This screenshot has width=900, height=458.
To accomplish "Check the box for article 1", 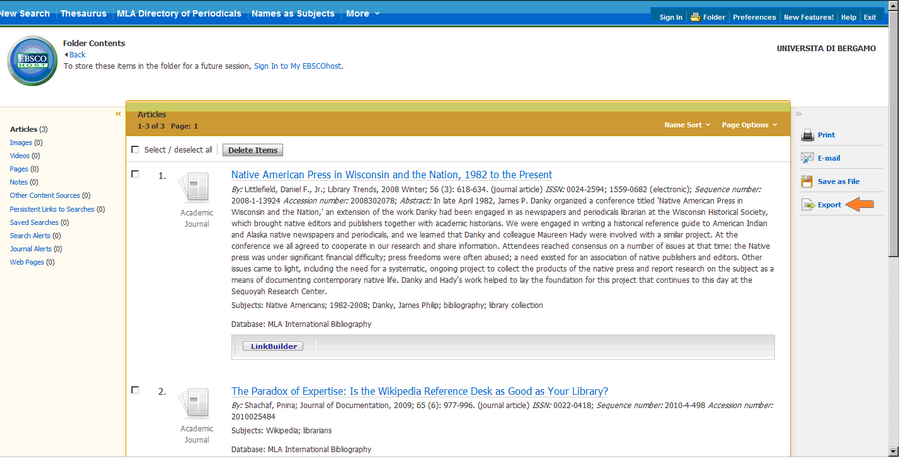I will (x=135, y=174).
